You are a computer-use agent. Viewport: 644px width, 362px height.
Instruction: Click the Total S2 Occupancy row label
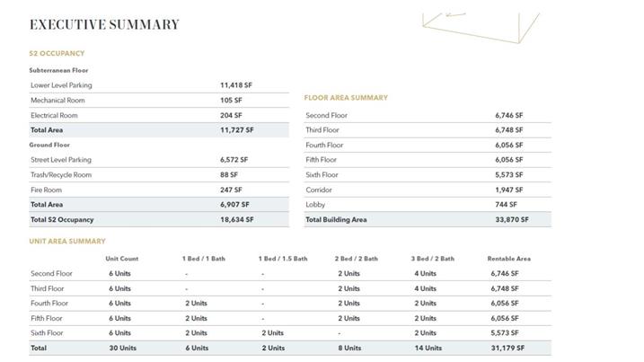[62, 219]
